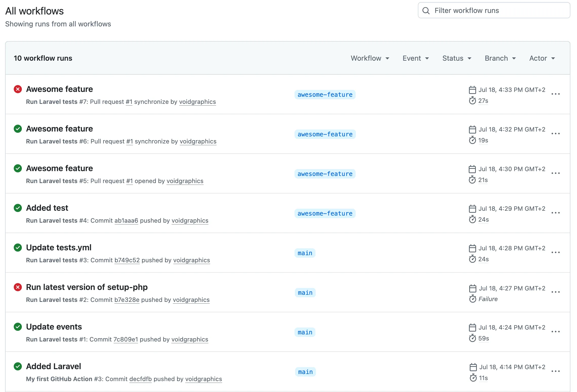Open Awesome feature run titled for #5
The height and width of the screenshot is (392, 577).
(59, 168)
